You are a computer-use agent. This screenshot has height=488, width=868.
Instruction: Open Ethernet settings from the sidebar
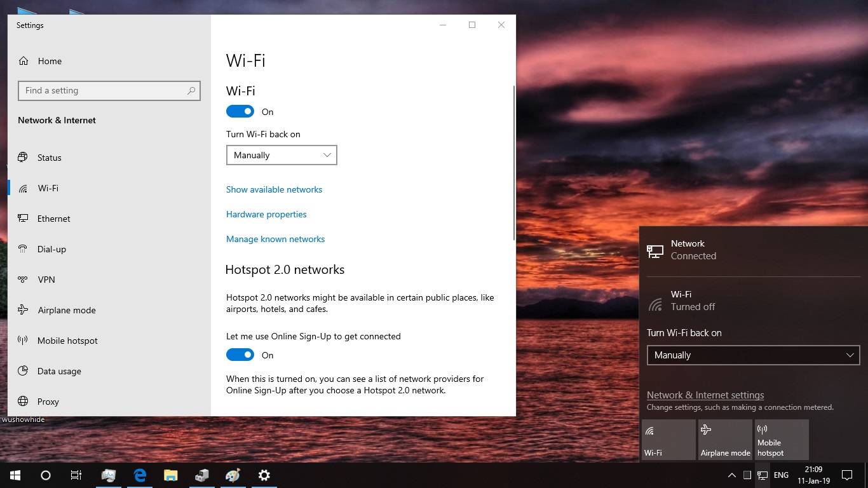coord(54,219)
